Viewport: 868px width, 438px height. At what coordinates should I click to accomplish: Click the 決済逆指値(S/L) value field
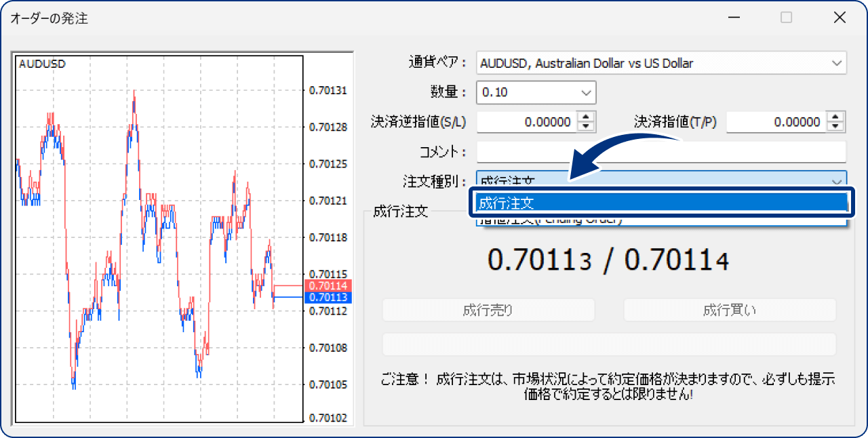point(526,122)
